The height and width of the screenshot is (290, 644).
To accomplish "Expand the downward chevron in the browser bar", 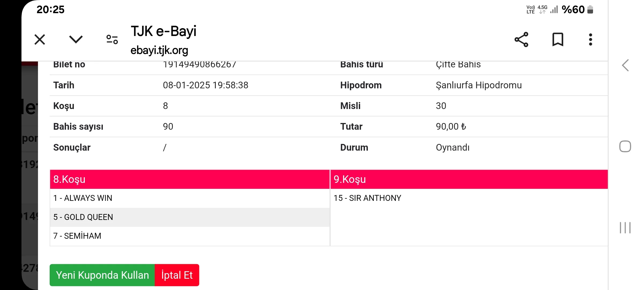I will pyautogui.click(x=76, y=39).
